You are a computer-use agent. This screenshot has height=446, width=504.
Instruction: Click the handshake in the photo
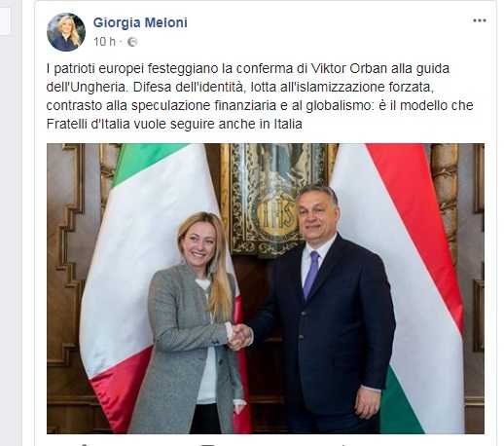[x=239, y=336]
